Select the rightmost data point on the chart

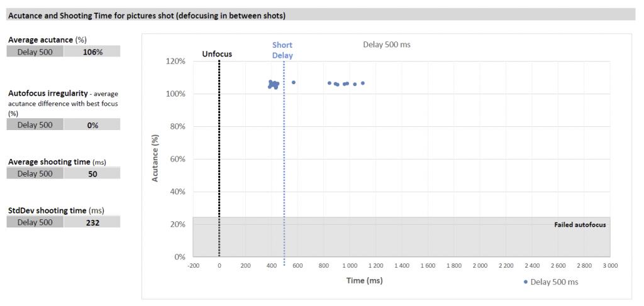(363, 83)
